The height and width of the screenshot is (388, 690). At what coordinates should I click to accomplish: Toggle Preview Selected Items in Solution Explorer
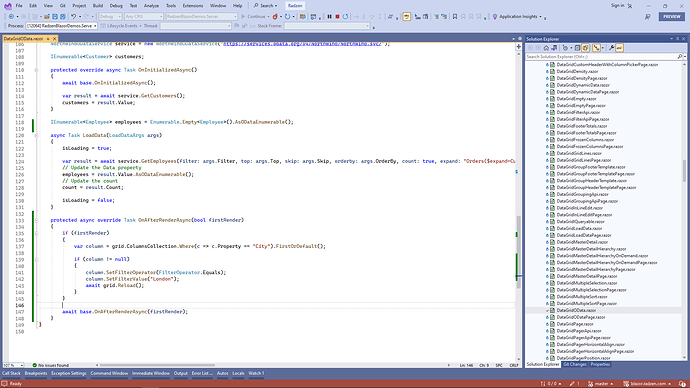[619, 48]
